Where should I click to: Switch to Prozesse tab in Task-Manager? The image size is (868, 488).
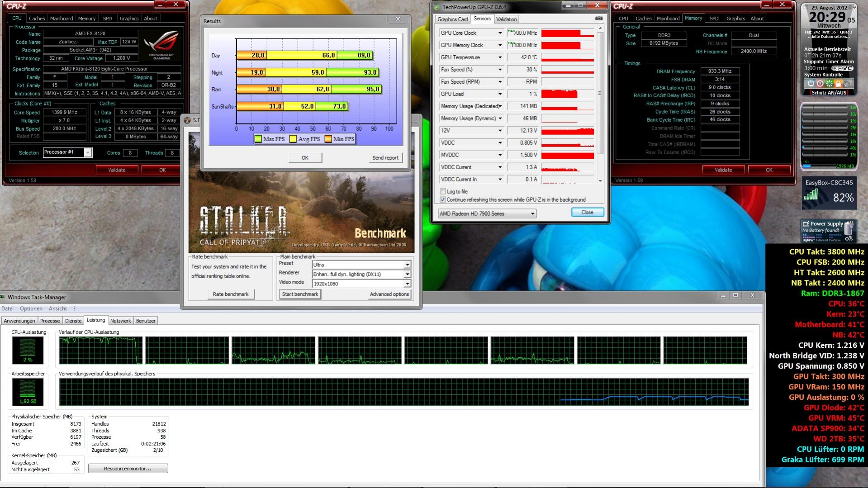click(50, 321)
